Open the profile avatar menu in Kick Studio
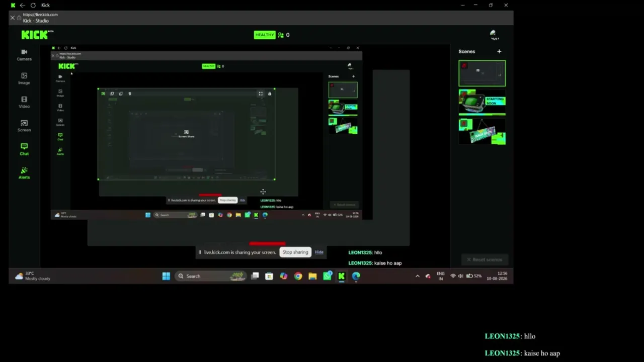 pyautogui.click(x=494, y=35)
